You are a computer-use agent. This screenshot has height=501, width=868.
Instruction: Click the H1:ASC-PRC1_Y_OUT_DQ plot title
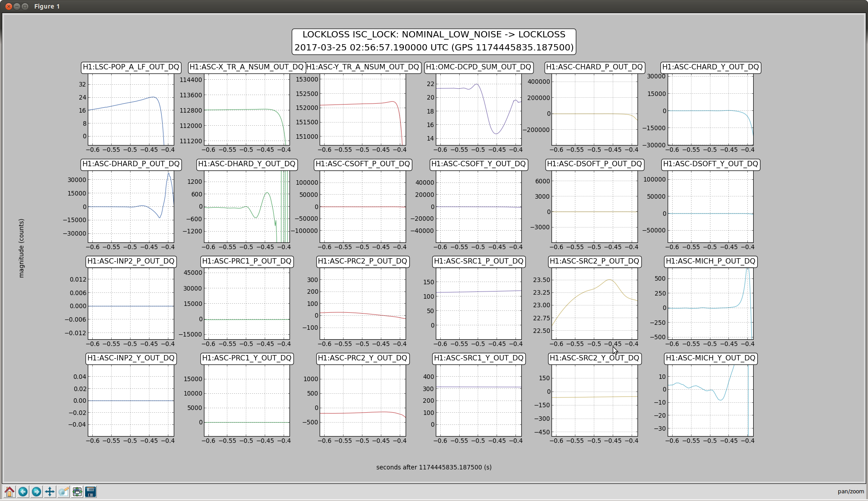click(x=247, y=358)
